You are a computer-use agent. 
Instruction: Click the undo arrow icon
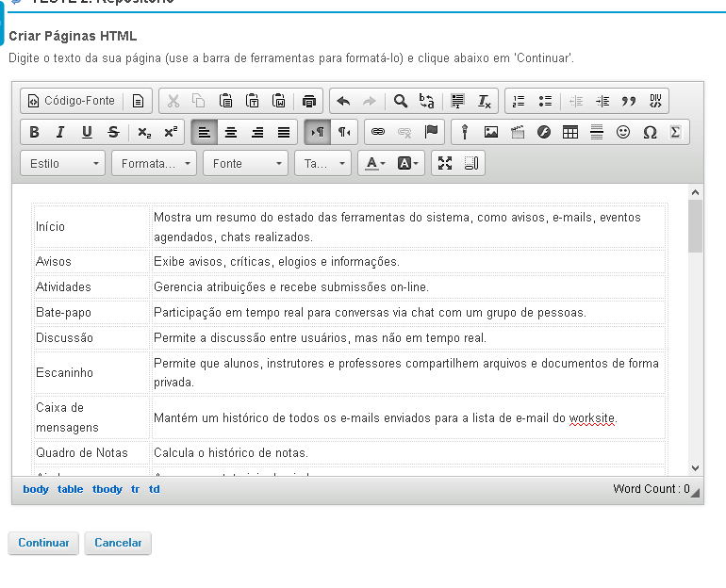[x=343, y=101]
